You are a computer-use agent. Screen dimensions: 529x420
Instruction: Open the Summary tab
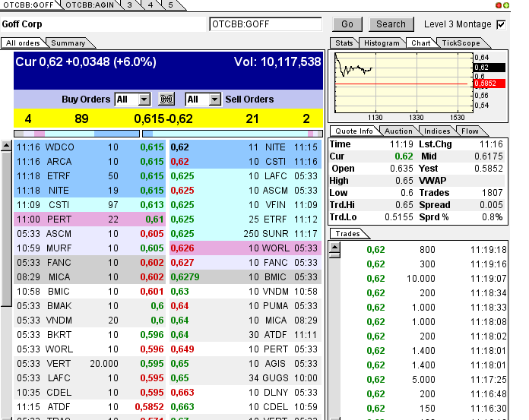point(68,43)
